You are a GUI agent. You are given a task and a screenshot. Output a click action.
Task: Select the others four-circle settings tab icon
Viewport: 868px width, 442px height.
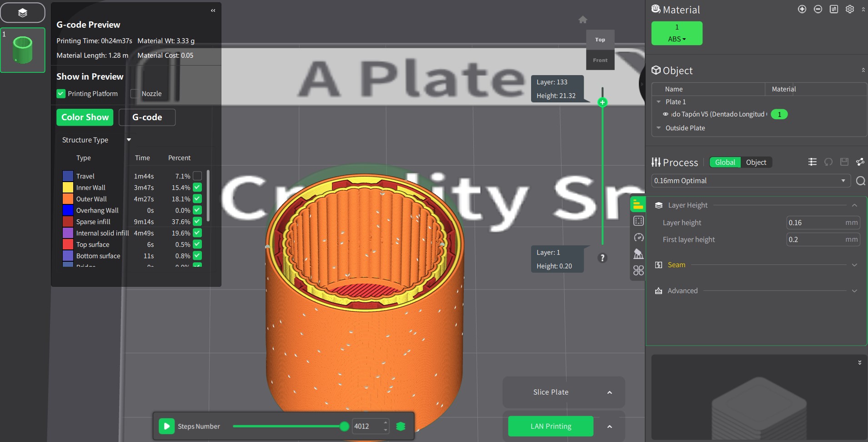coord(638,270)
